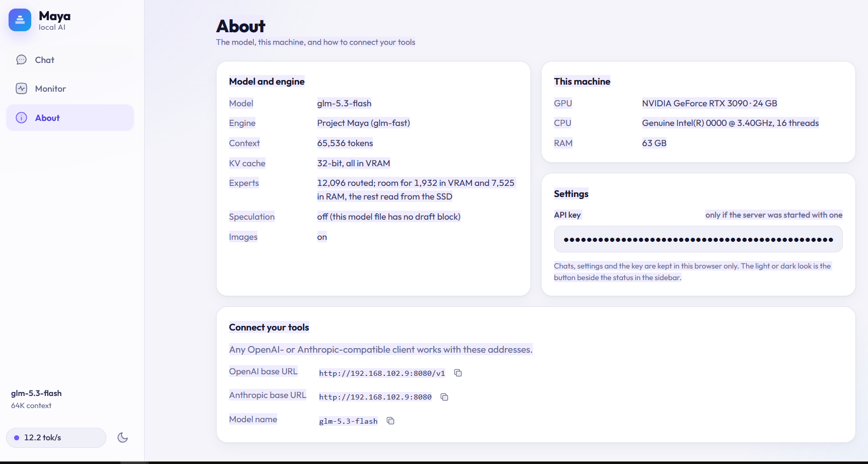
Task: Open the Chat page
Action: 70,60
